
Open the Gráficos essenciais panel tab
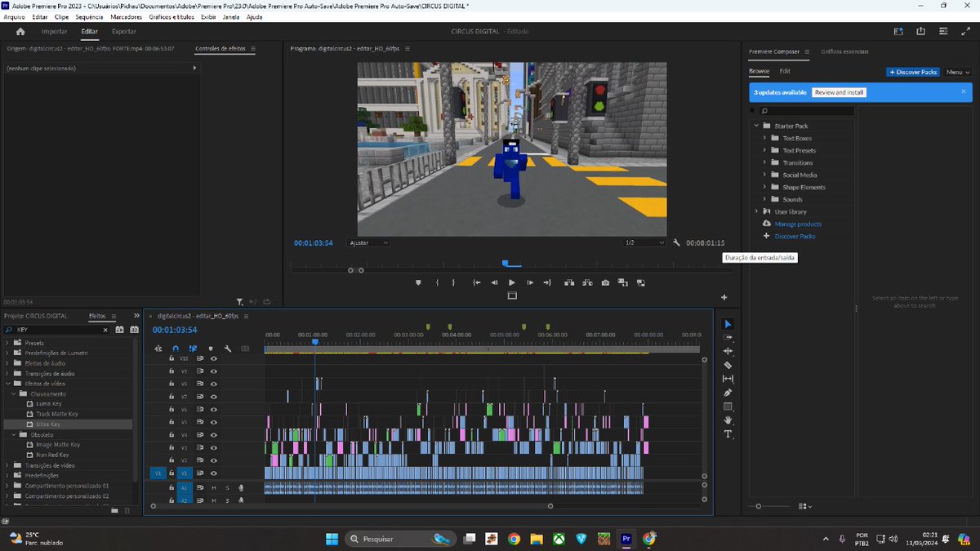click(845, 51)
